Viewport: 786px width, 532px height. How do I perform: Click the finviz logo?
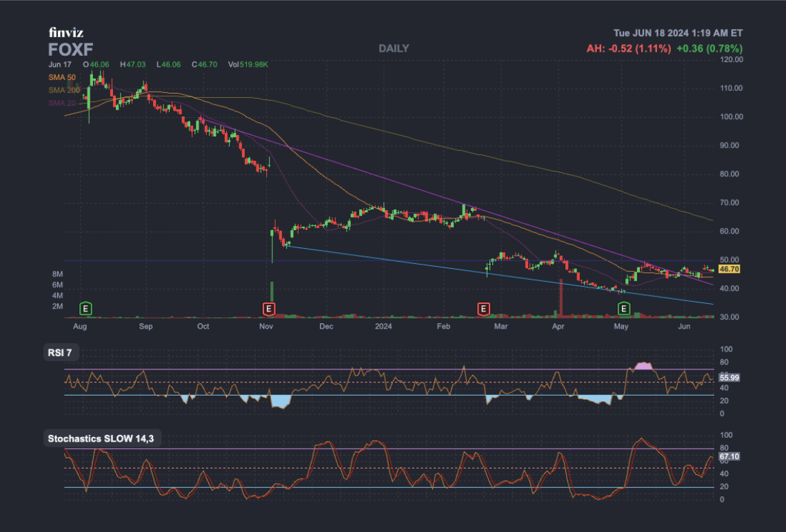coord(66,32)
